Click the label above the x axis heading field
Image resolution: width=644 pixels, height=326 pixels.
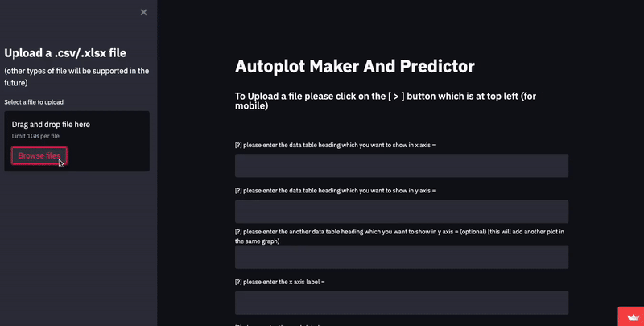[335, 145]
